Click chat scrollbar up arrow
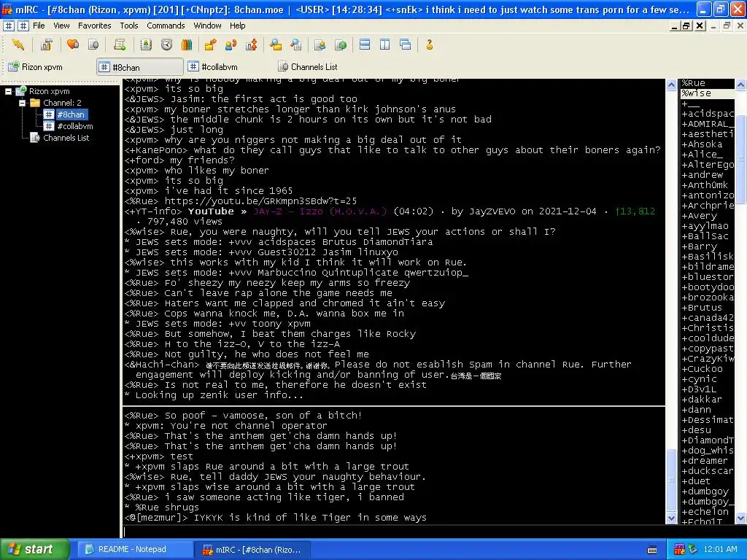This screenshot has width=747, height=560. click(x=671, y=85)
